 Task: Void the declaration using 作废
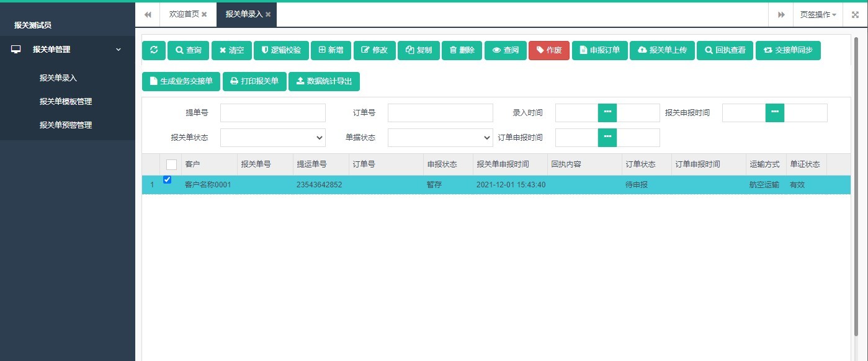(548, 50)
